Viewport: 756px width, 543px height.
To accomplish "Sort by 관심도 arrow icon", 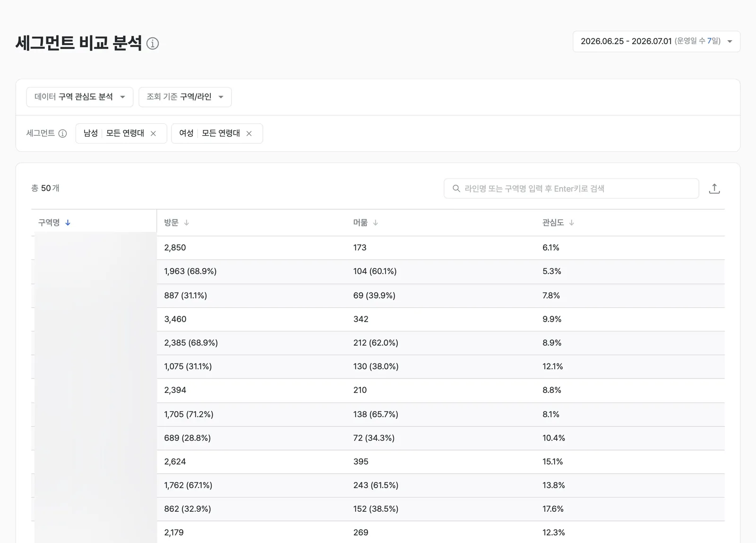I will pos(571,223).
